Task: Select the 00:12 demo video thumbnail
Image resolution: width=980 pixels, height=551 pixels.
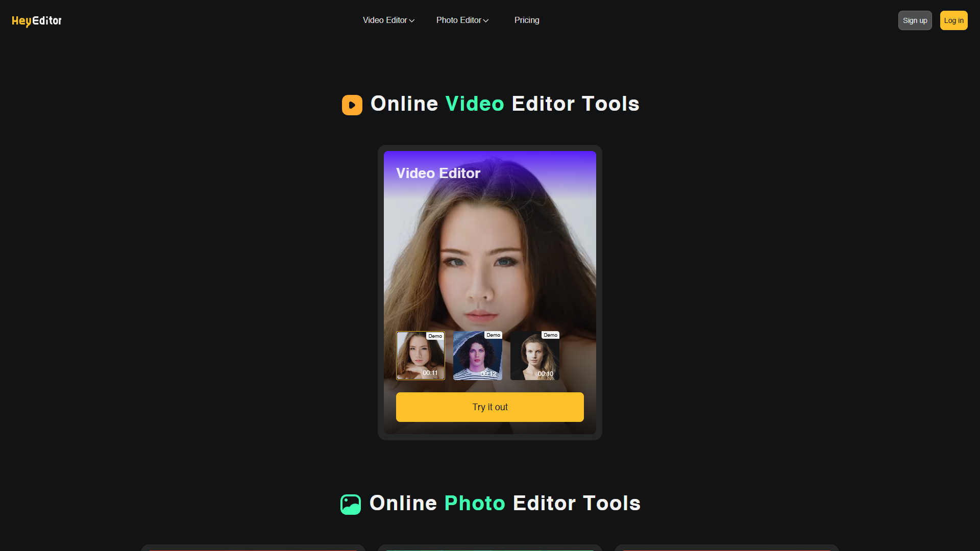Action: pos(477,356)
